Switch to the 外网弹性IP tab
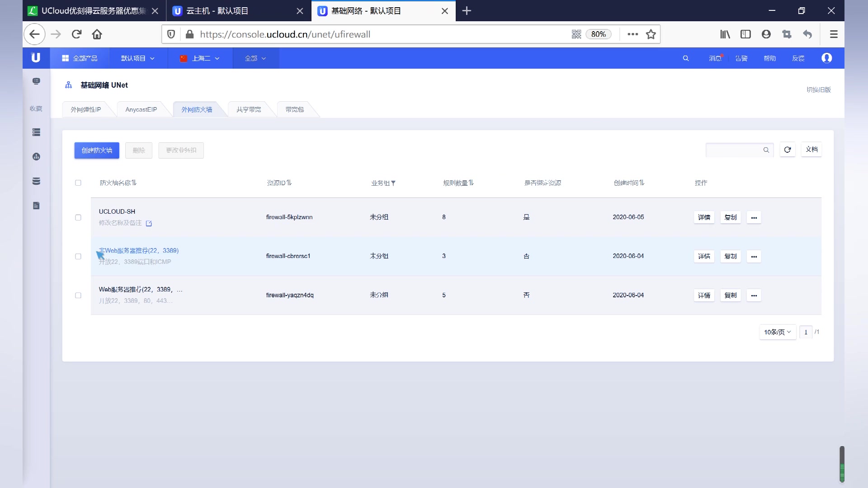The width and height of the screenshot is (868, 488). tap(86, 109)
